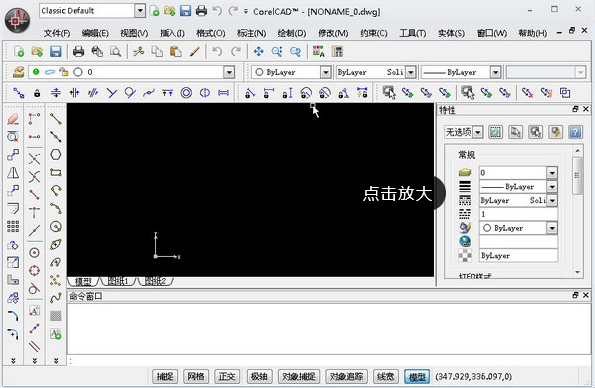Open the ByLayer Soli linestyle dropdown in toolbar
595x388 pixels.
[x=411, y=72]
